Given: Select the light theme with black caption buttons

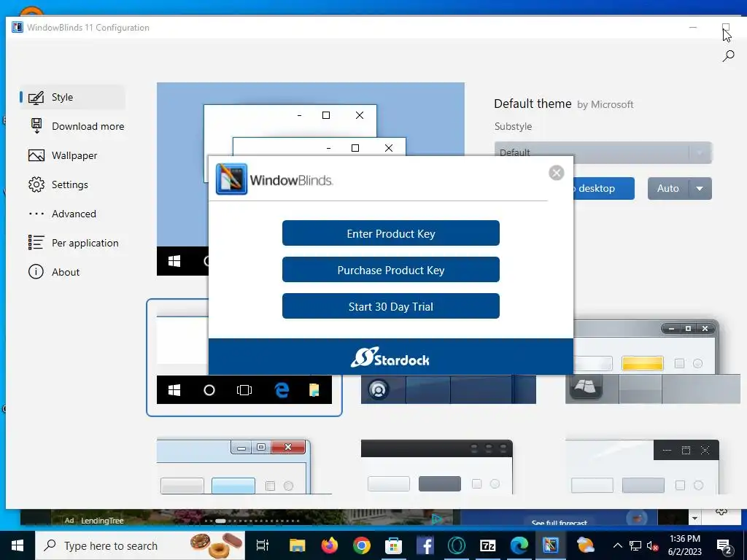Looking at the screenshot, I should click(x=642, y=467).
